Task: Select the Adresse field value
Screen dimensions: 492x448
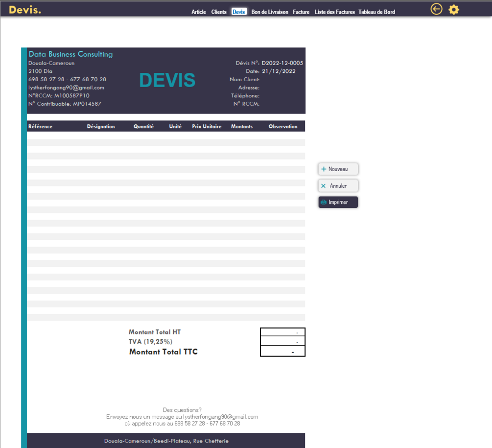Action: click(x=282, y=88)
